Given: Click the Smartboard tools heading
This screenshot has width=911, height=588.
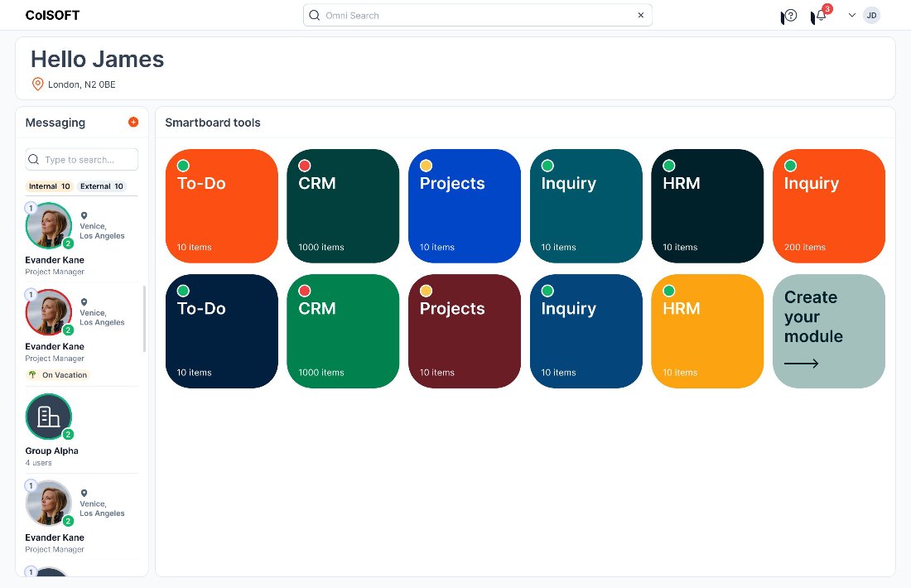Looking at the screenshot, I should 213,123.
